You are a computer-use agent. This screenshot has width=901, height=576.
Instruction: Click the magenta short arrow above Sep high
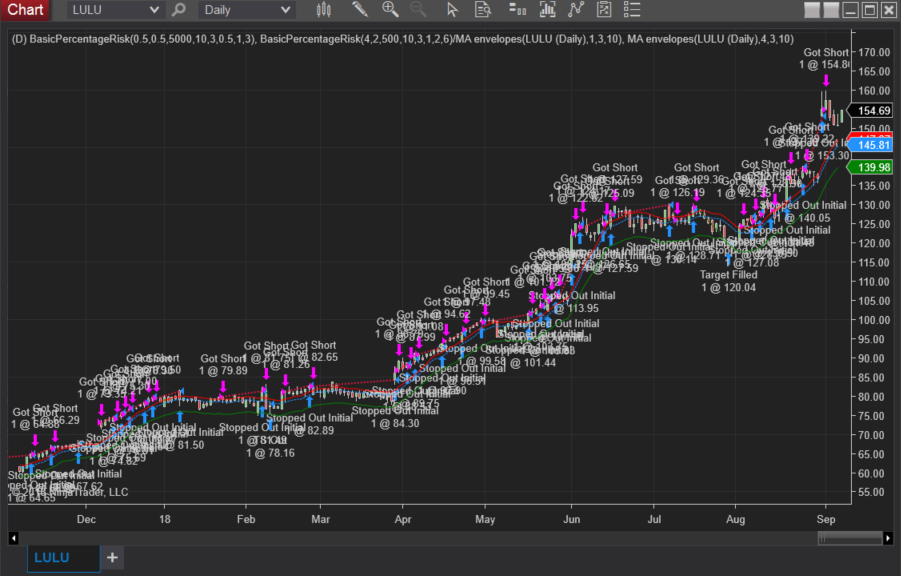click(x=826, y=80)
